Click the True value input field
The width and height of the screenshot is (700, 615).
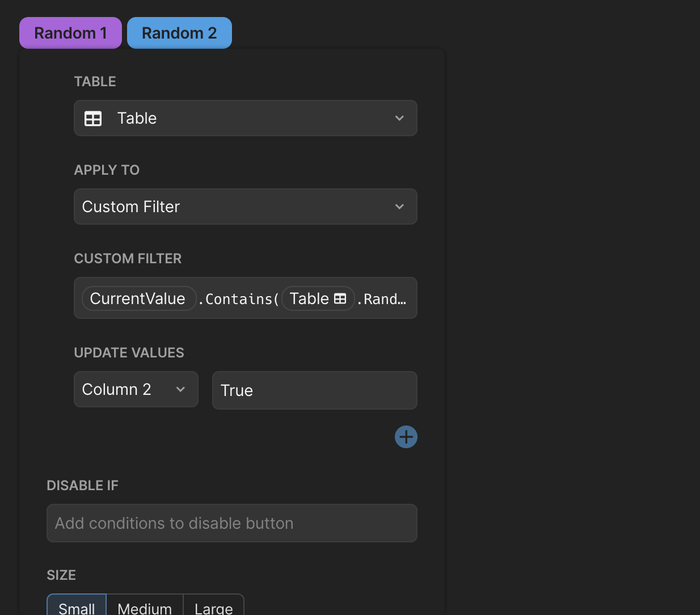coord(314,390)
